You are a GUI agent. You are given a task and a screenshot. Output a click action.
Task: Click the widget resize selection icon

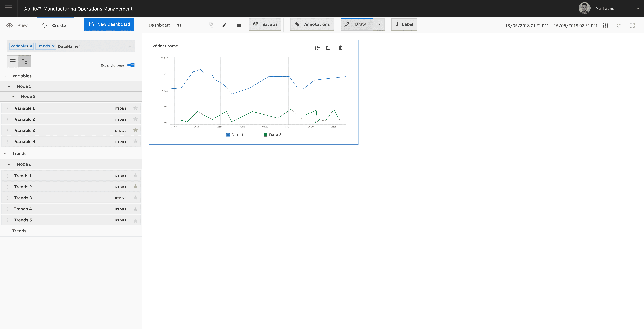pyautogui.click(x=329, y=47)
